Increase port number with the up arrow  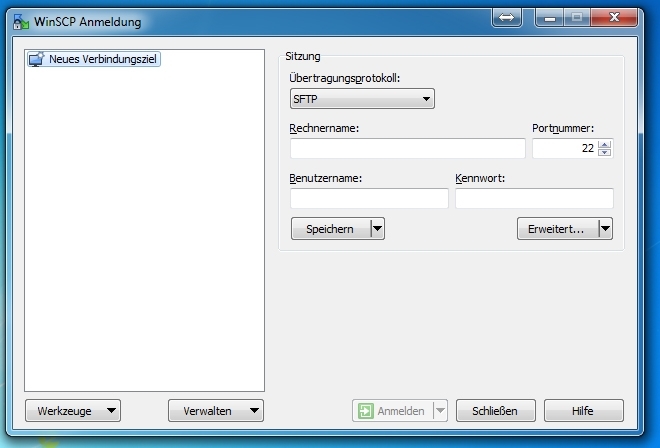point(604,144)
